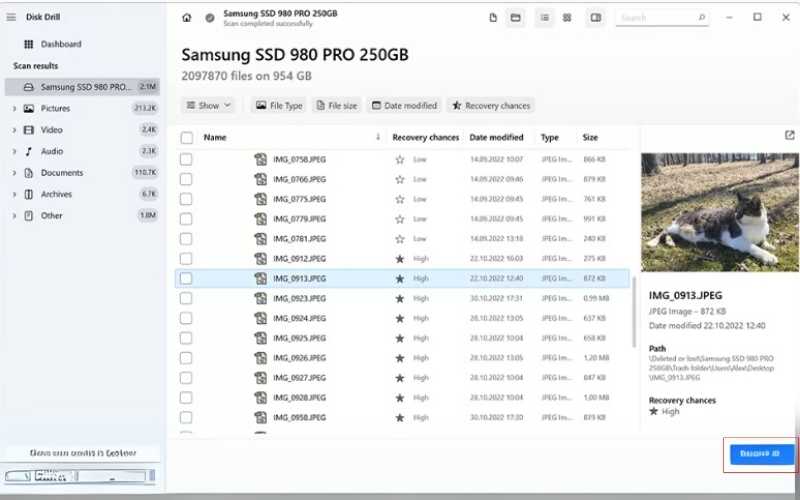
Task: Check the box for IMG_0781.JPEG
Action: (x=186, y=239)
